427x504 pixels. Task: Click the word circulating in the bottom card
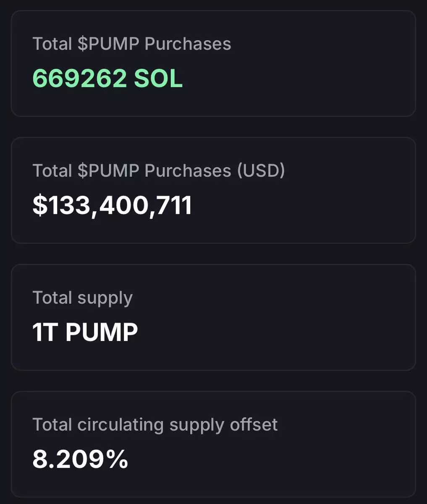coord(121,425)
